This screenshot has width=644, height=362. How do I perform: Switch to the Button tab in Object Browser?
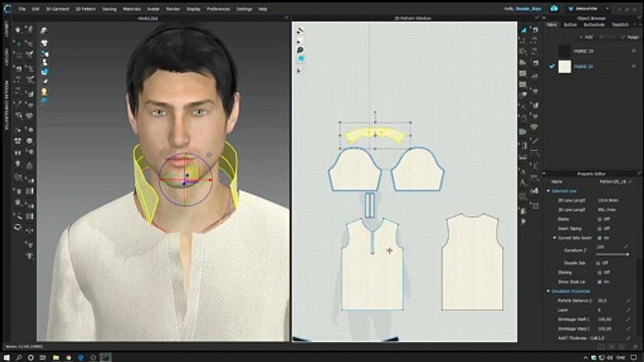point(570,25)
